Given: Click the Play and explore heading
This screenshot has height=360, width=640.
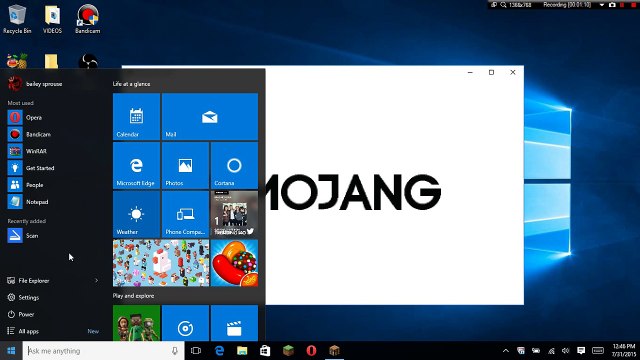Looking at the screenshot, I should pyautogui.click(x=133, y=296).
